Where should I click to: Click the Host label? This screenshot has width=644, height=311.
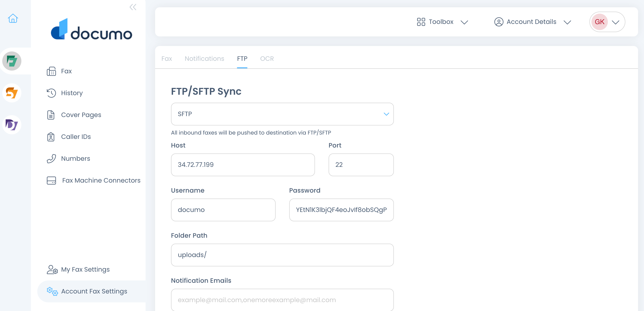coord(178,145)
